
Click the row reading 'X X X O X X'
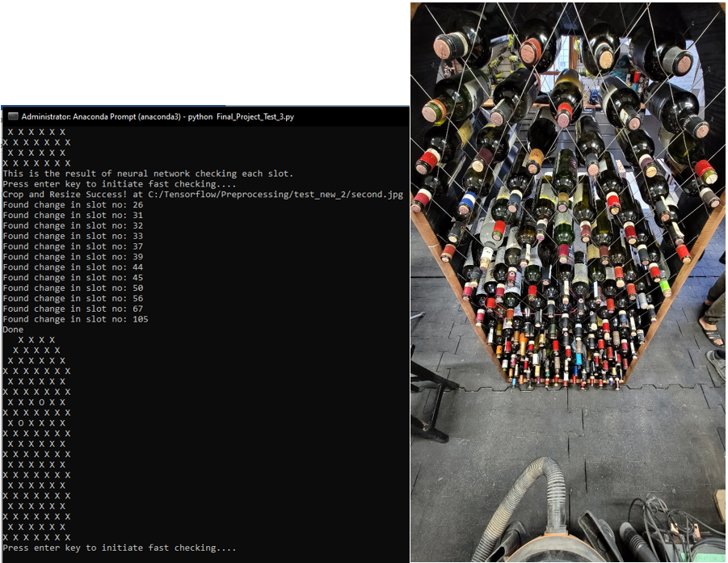click(x=36, y=402)
